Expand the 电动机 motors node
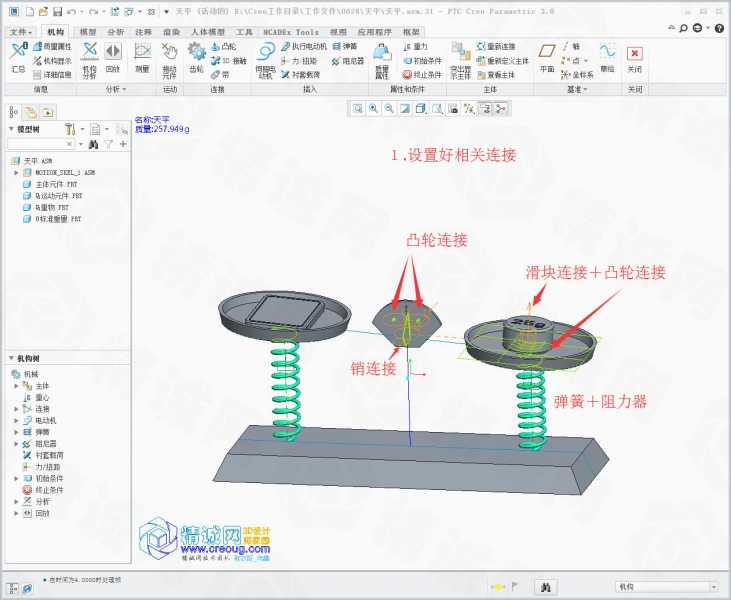 point(16,421)
